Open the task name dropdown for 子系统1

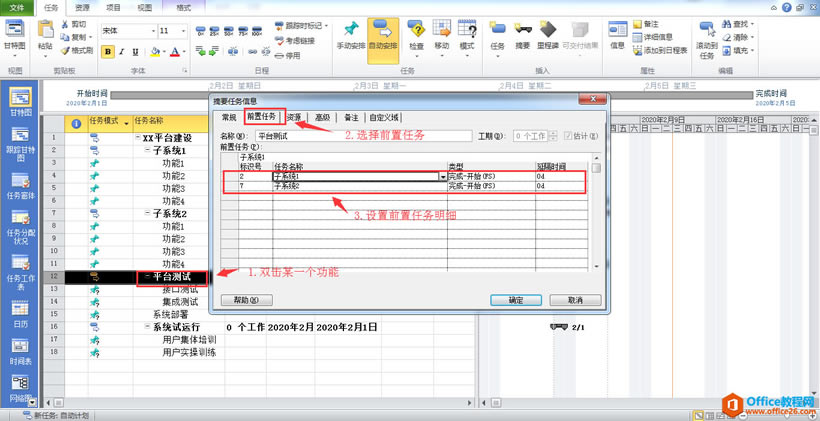pos(443,177)
